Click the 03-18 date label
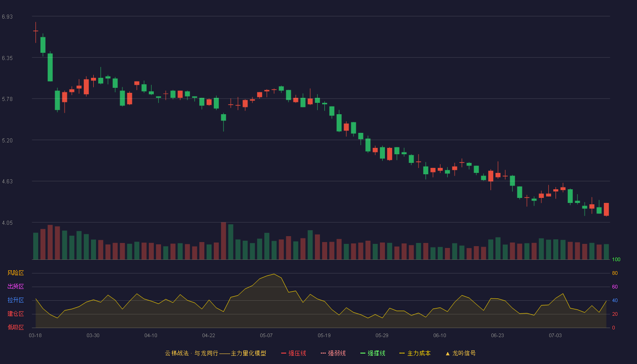Screen dimensions: 637x364 coord(35,336)
